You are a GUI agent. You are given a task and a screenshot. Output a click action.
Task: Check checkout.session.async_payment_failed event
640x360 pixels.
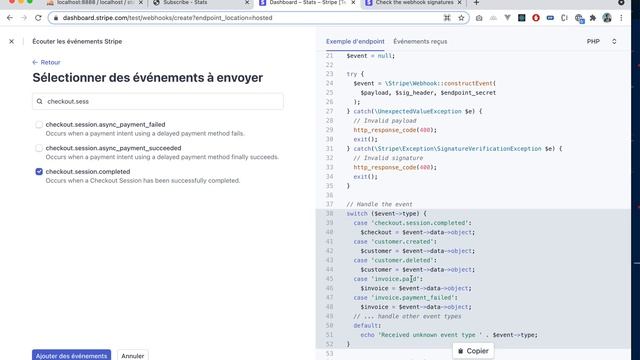(39, 124)
